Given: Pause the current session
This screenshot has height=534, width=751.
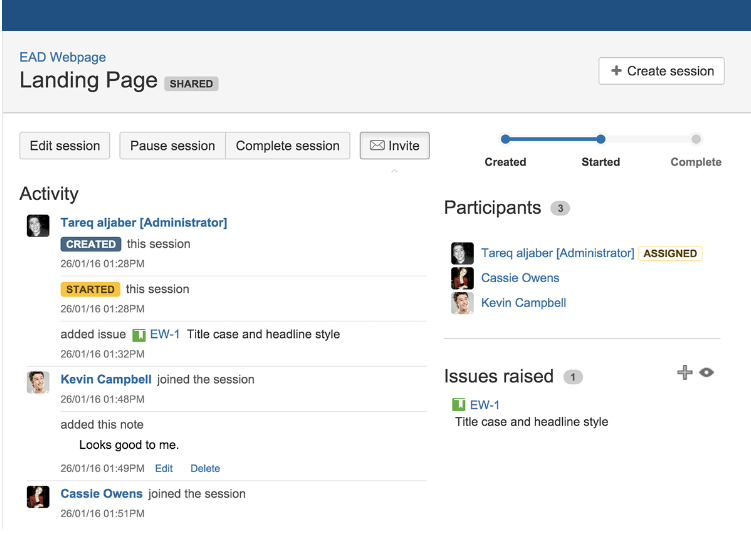Looking at the screenshot, I should [x=172, y=146].
